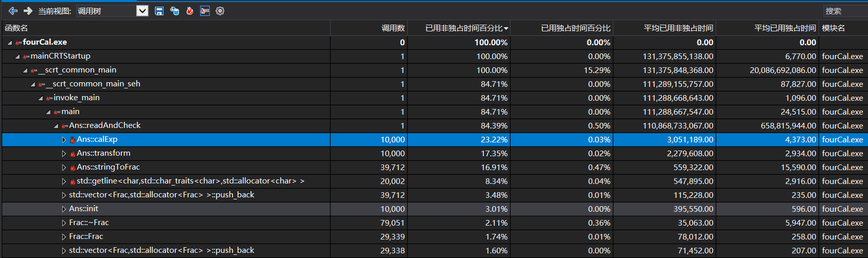This screenshot has height=258, width=868.
Task: Toggle the highlighted hot path display icon
Action: pyautogui.click(x=205, y=11)
